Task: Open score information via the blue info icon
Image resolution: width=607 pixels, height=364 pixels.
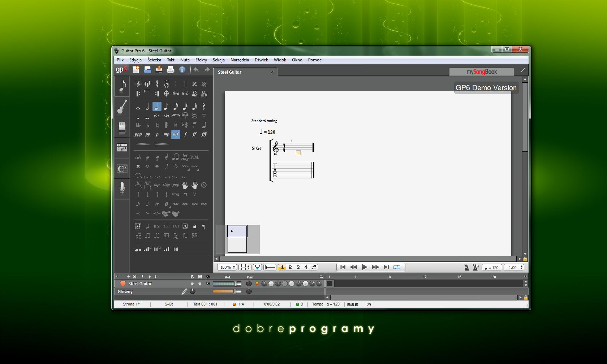Action: tap(182, 70)
